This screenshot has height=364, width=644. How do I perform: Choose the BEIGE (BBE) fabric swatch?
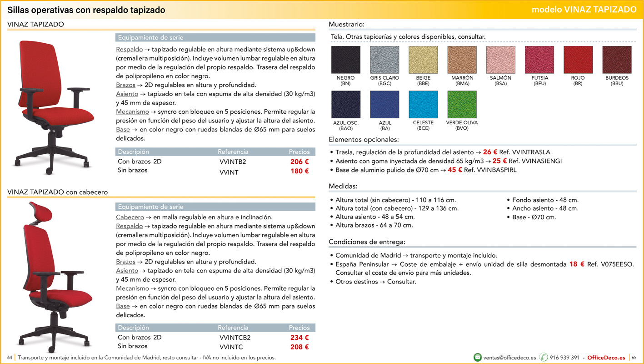click(x=423, y=60)
